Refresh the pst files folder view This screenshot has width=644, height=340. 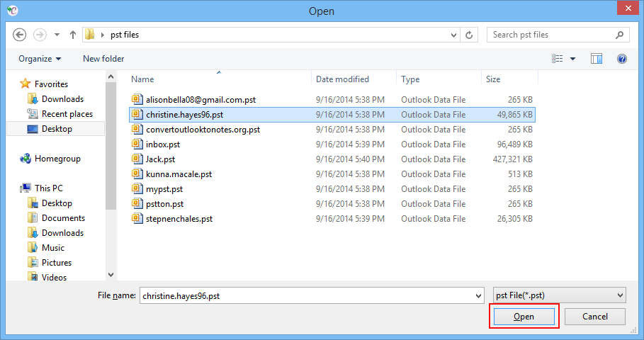pyautogui.click(x=469, y=35)
